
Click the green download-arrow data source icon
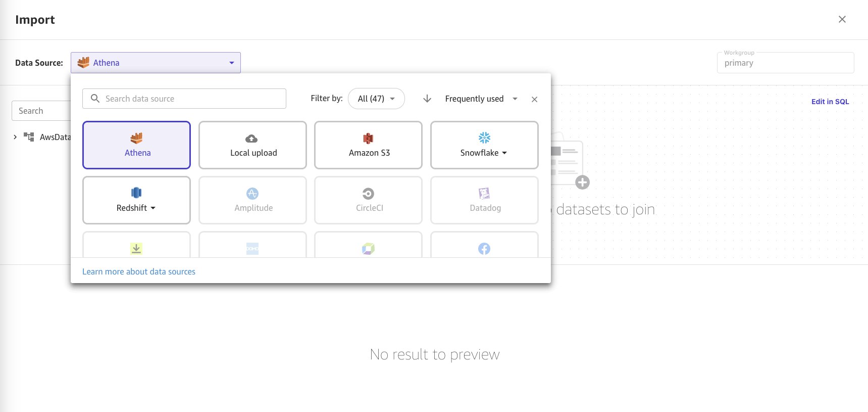click(x=136, y=249)
